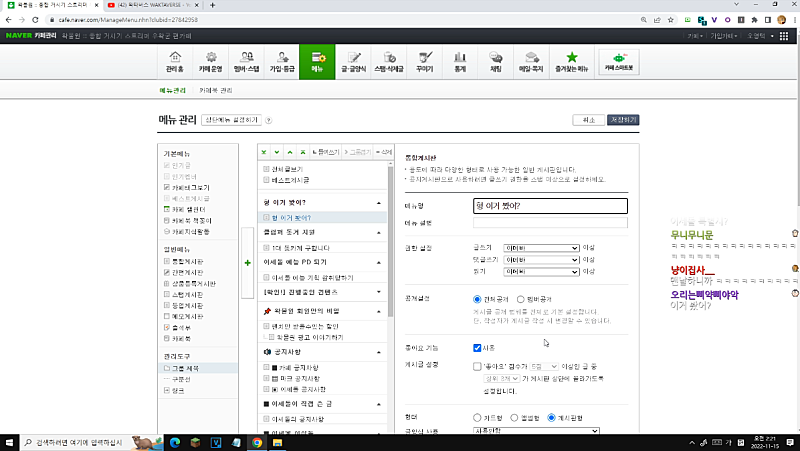Image resolution: width=800 pixels, height=451 pixels.
Task: Open the 카페 스마트봇 robot icon
Action: pos(618,62)
